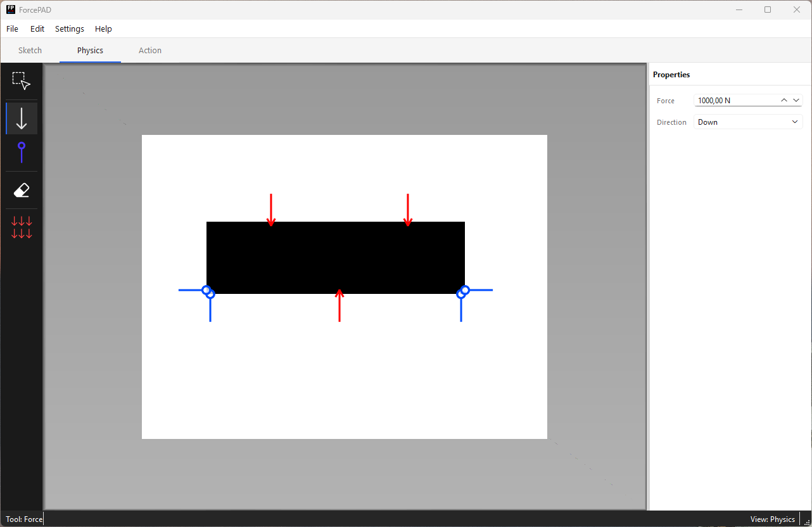Select the Physics tab
The height and width of the screenshot is (527, 812).
pos(90,50)
